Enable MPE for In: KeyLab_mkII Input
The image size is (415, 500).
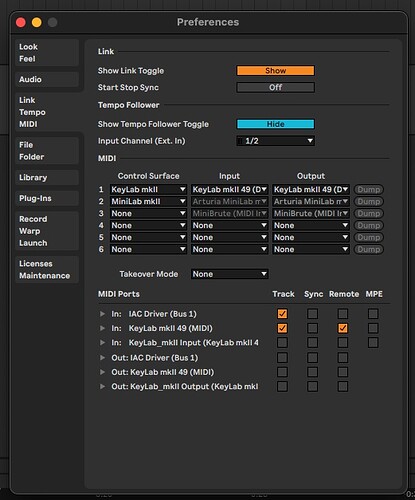click(x=373, y=343)
